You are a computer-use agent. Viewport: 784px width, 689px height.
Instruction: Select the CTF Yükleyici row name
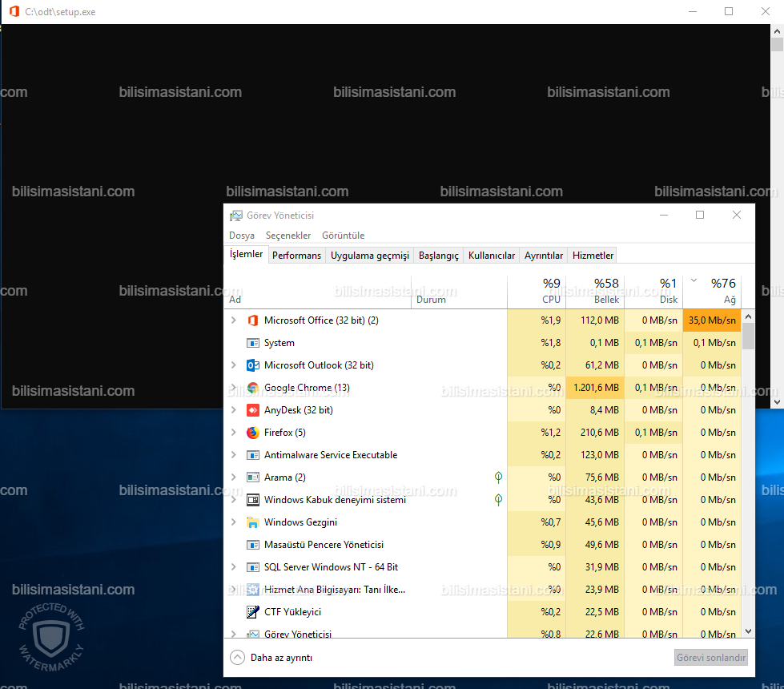point(292,612)
